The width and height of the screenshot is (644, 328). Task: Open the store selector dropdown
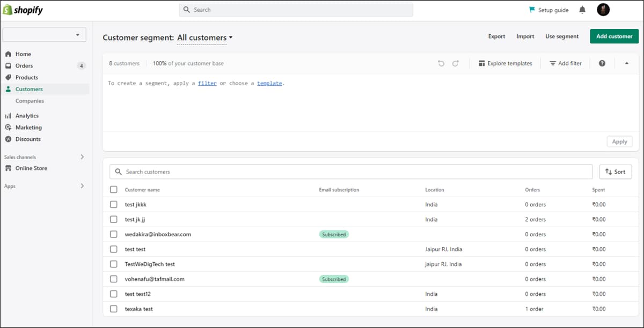pos(44,35)
